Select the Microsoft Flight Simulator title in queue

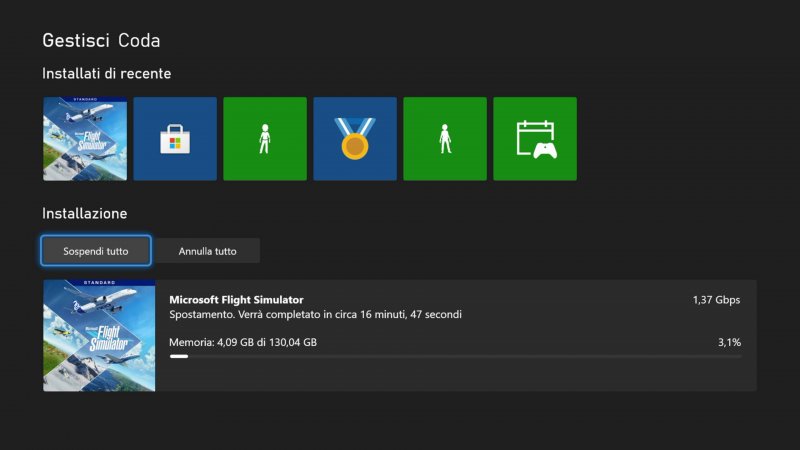coord(236,299)
